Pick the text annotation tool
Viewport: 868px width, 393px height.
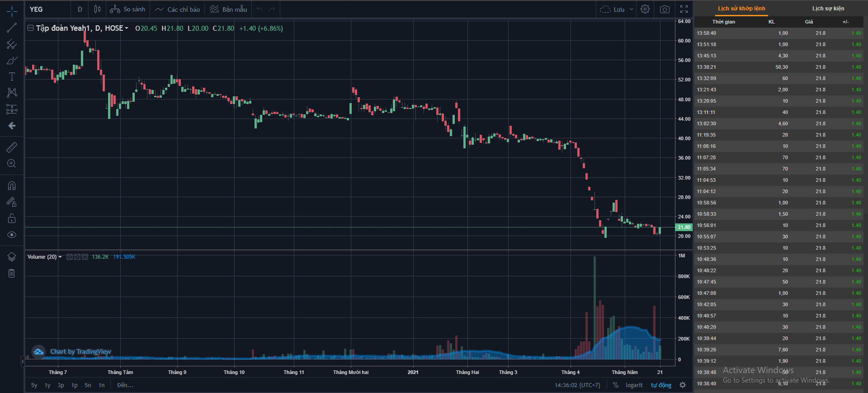12,76
